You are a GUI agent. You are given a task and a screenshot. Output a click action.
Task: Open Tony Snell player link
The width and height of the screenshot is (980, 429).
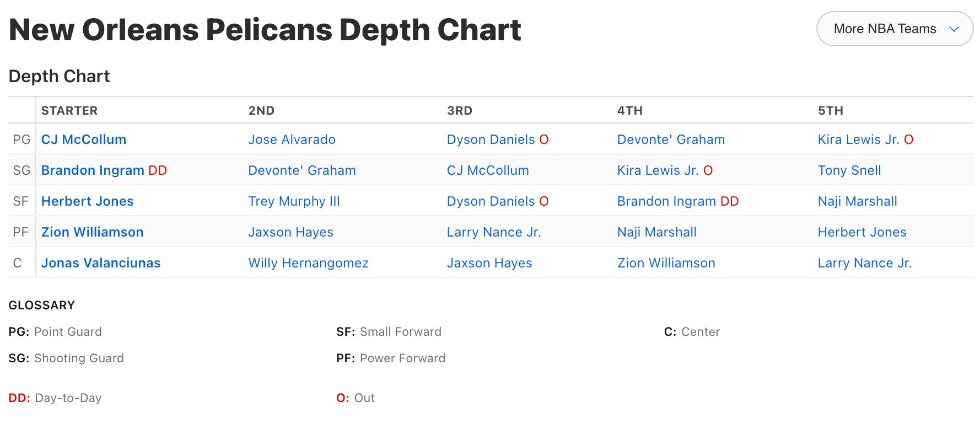849,170
